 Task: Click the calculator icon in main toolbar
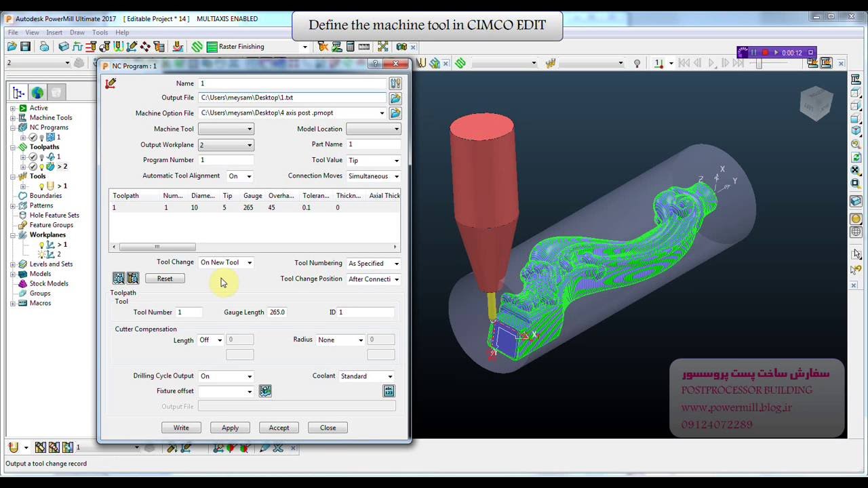pos(350,47)
